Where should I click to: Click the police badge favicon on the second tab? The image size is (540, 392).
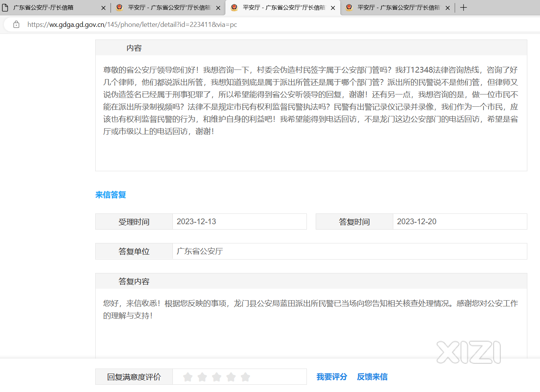tap(119, 7)
